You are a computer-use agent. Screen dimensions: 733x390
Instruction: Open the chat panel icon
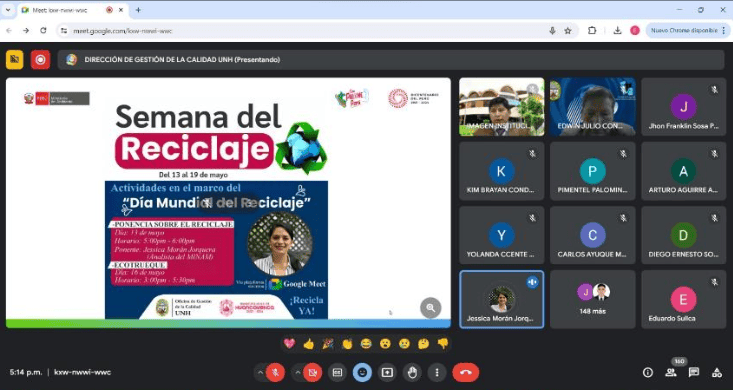point(694,372)
